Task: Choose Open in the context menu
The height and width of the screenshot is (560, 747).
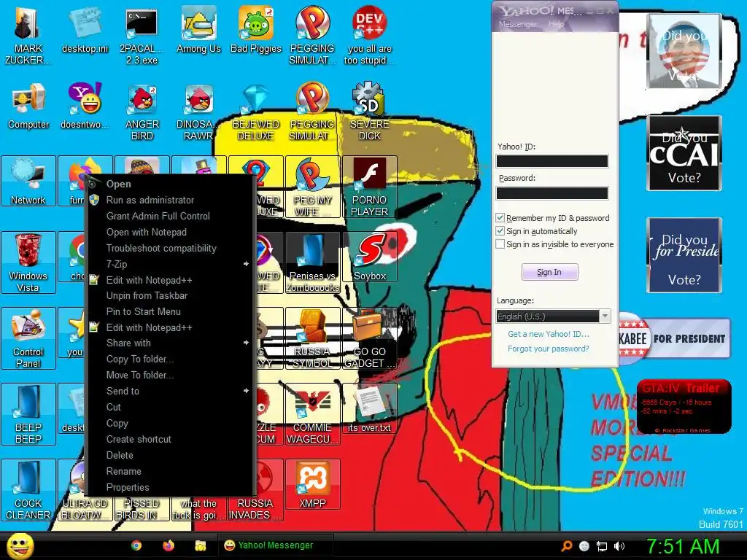Action: point(171,184)
